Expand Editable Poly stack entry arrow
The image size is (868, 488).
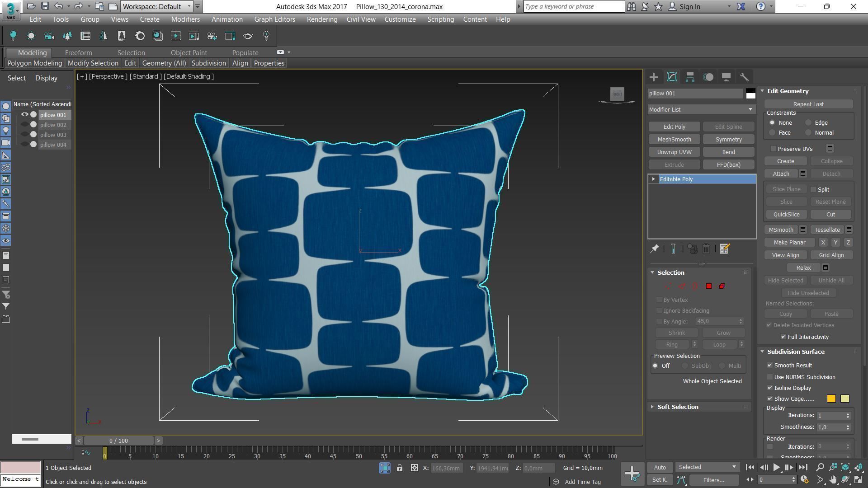pos(654,179)
